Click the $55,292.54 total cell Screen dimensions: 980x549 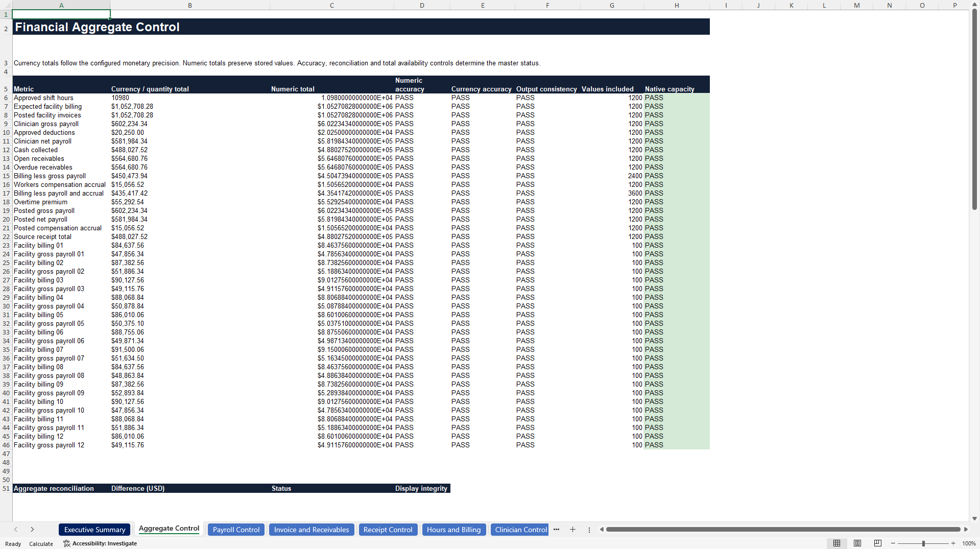pyautogui.click(x=190, y=202)
